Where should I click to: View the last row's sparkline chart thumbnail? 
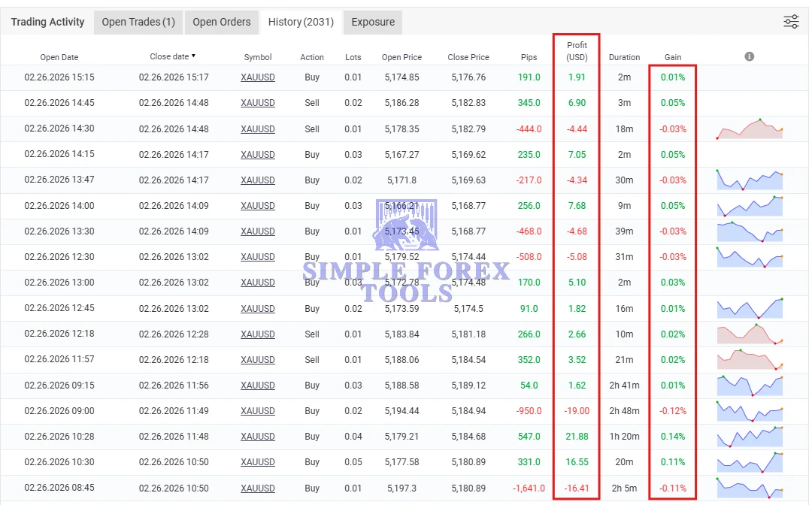point(749,488)
